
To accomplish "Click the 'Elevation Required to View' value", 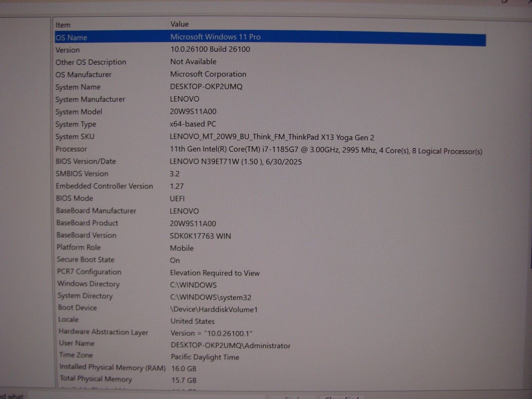I will (x=215, y=273).
